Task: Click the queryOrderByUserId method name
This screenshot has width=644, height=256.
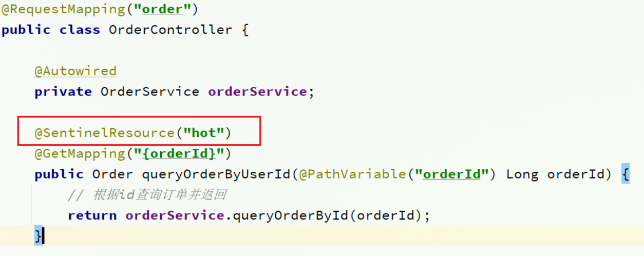Action: (x=216, y=174)
